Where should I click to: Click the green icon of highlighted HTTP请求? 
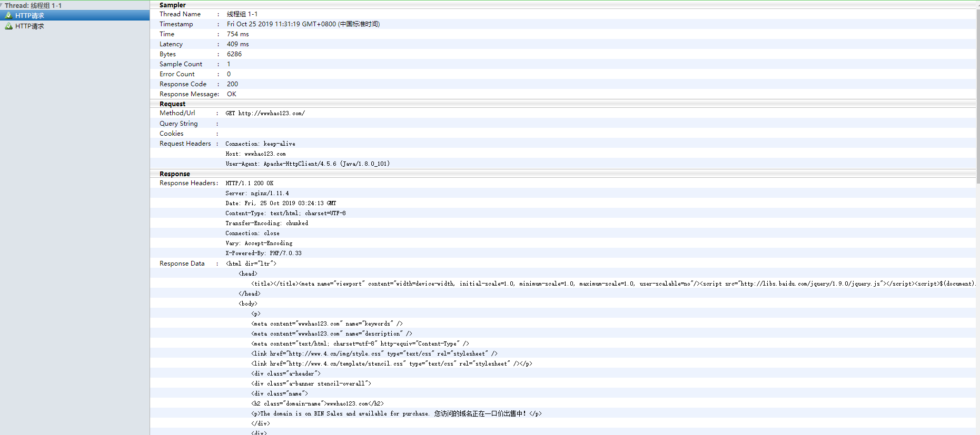8,15
